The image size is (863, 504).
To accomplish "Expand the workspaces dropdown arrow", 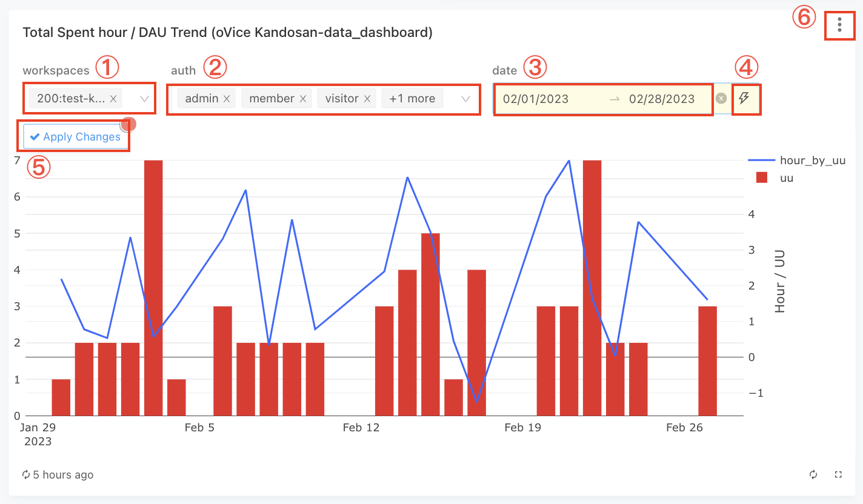I will [x=145, y=99].
